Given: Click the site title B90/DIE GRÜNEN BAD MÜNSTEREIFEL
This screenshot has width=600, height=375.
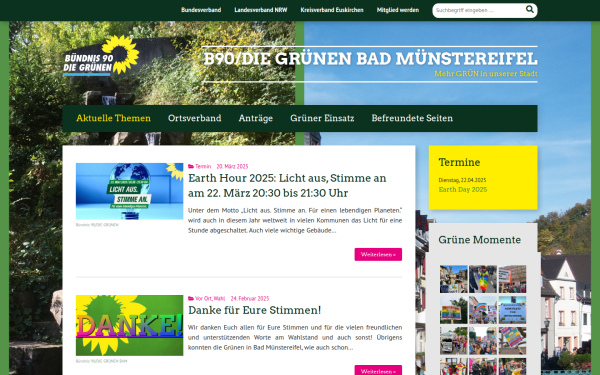Looking at the screenshot, I should tap(370, 59).
